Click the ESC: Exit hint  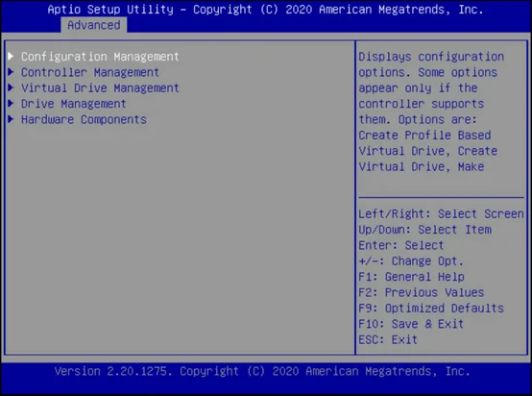(x=388, y=340)
